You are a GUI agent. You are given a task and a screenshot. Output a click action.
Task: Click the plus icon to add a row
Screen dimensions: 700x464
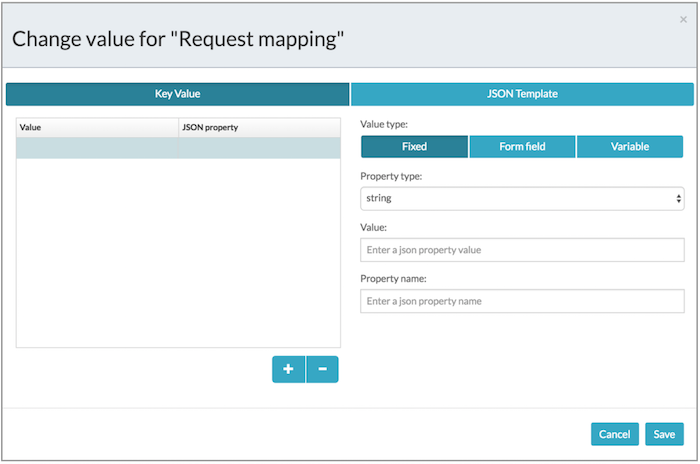click(288, 369)
